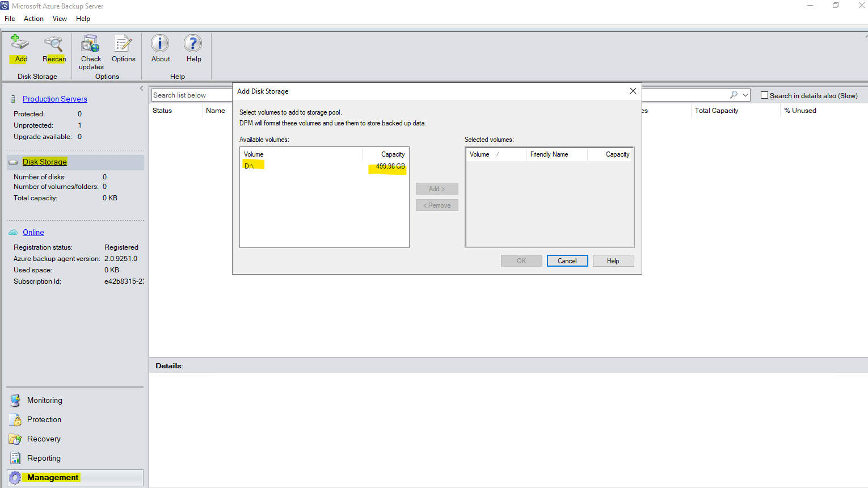Viewport: 868px width, 488px height.
Task: Click the Recovery workspace icon
Action: [15, 439]
